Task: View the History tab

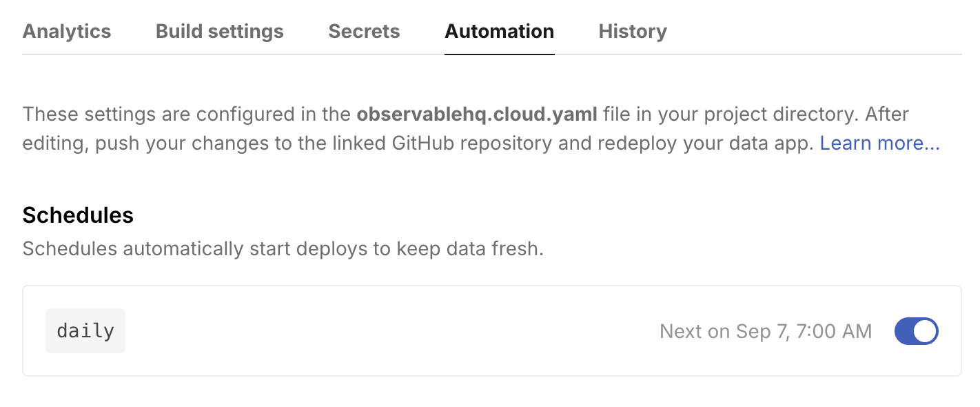Action: (632, 32)
